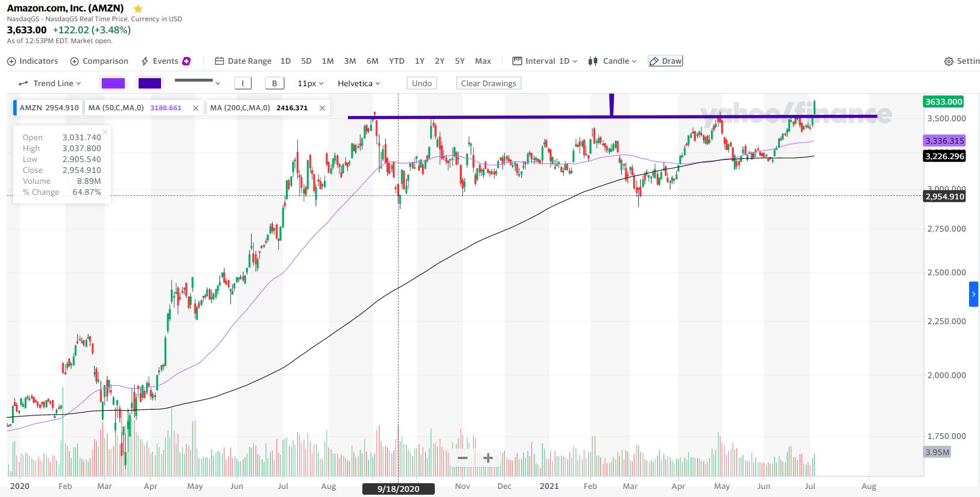
Task: Remove the MA 50 indicator
Action: click(196, 108)
